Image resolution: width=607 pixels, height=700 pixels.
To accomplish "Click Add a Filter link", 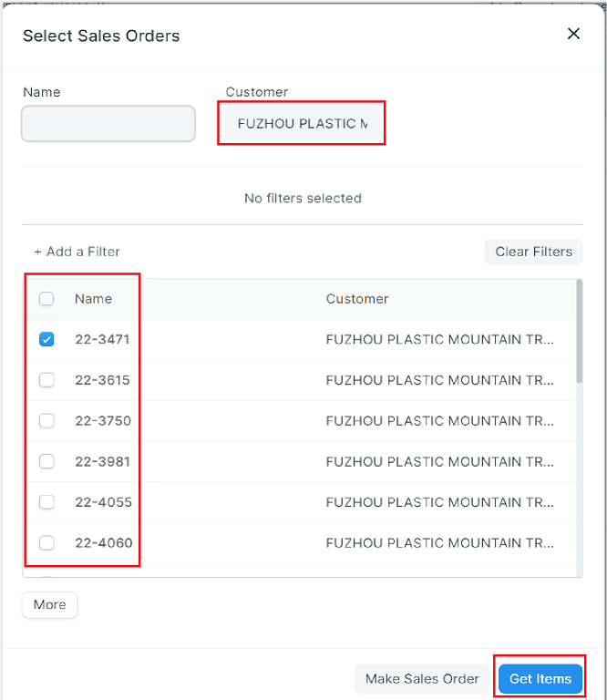I will (77, 252).
